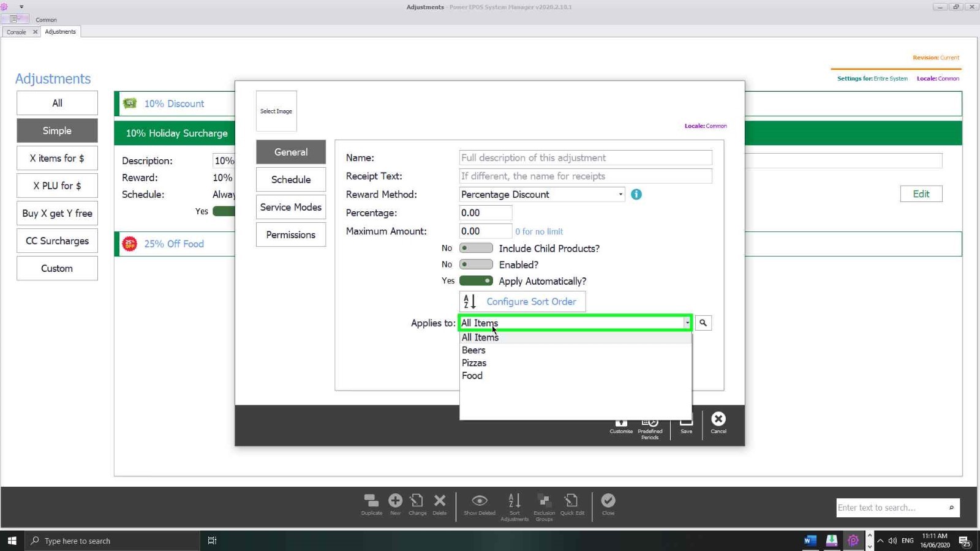Toggle Apply Automatically switch
The width and height of the screenshot is (980, 551).
(476, 281)
